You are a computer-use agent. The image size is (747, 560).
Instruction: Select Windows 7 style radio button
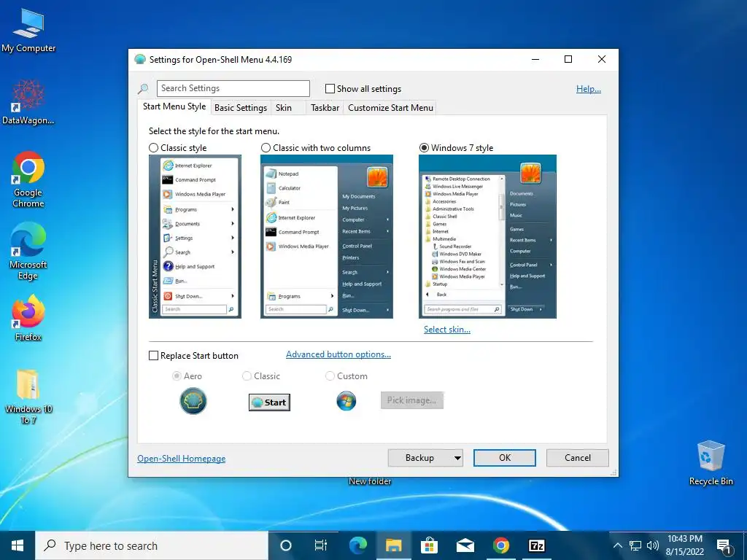424,148
